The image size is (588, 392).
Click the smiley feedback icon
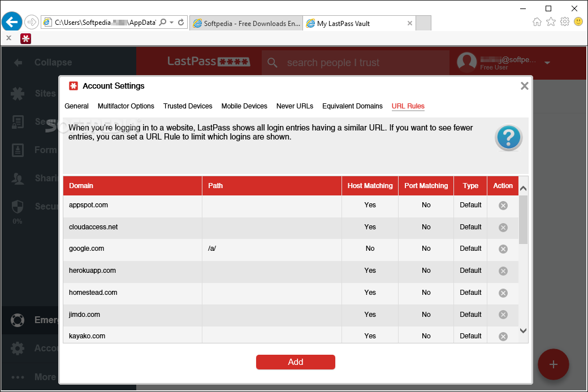click(578, 21)
